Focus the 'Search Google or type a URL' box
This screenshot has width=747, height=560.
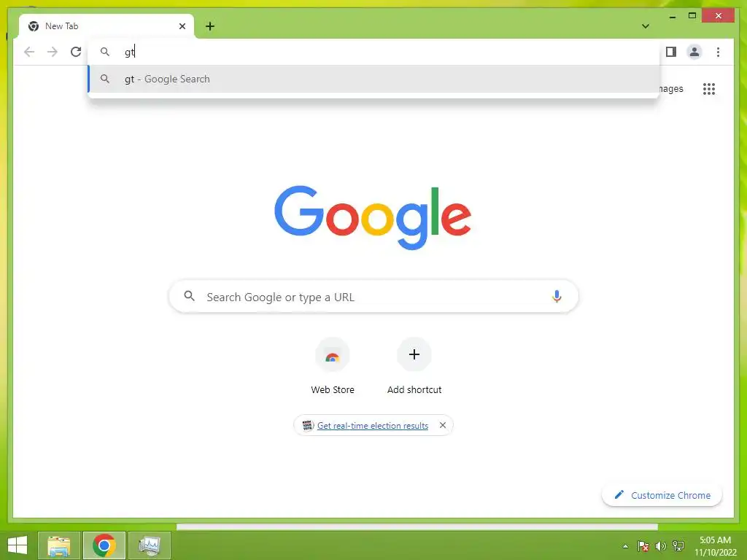tap(373, 297)
